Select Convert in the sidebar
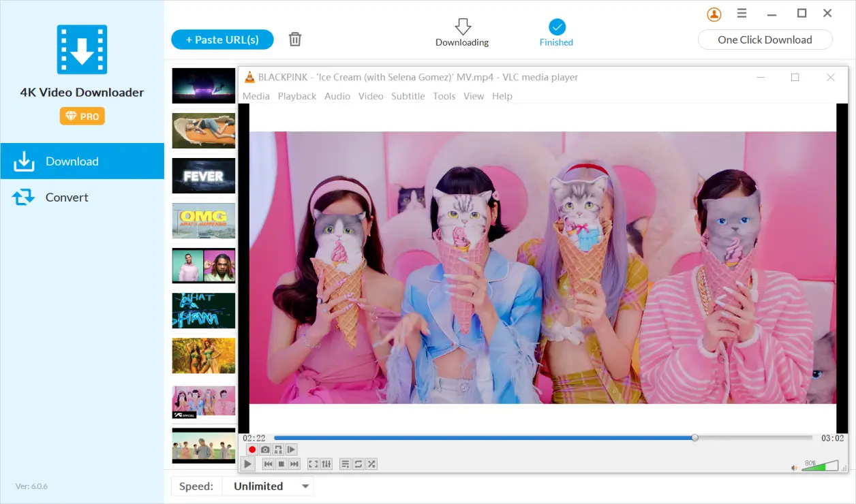The width and height of the screenshot is (856, 504). coord(82,198)
